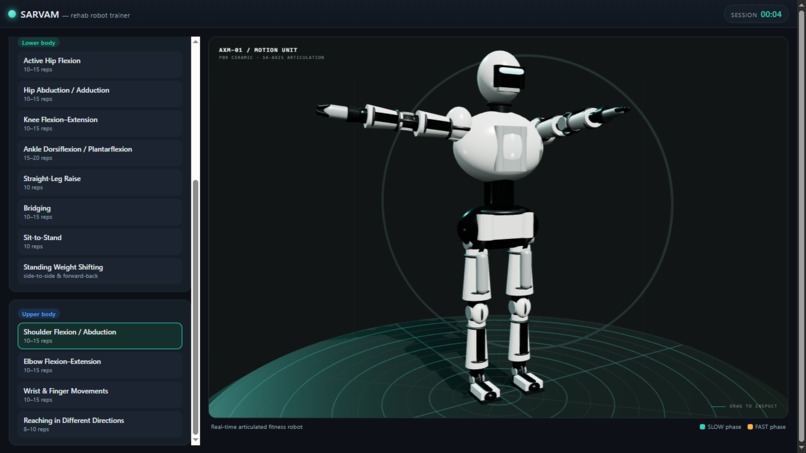Click the robot's chest panel
Viewport: 806px width, 453px height.
pos(510,148)
